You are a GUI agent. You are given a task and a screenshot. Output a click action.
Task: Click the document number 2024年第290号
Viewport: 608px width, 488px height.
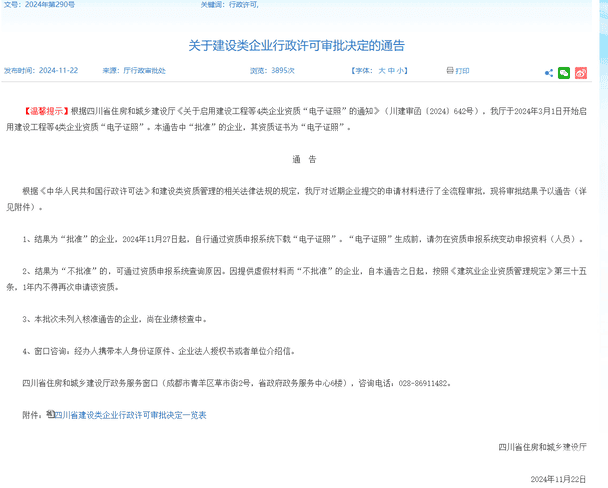coord(53,5)
